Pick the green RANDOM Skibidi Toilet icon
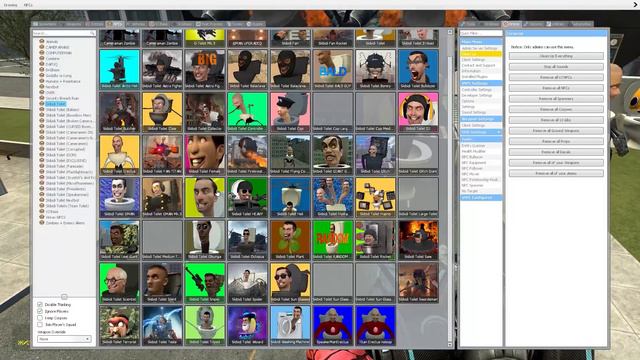The width and height of the screenshot is (640, 360). coord(333,240)
